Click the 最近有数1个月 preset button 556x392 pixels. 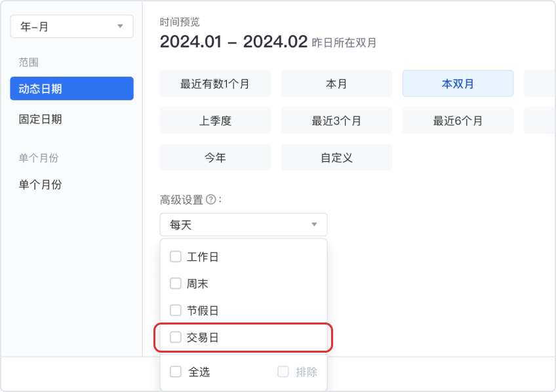[215, 84]
